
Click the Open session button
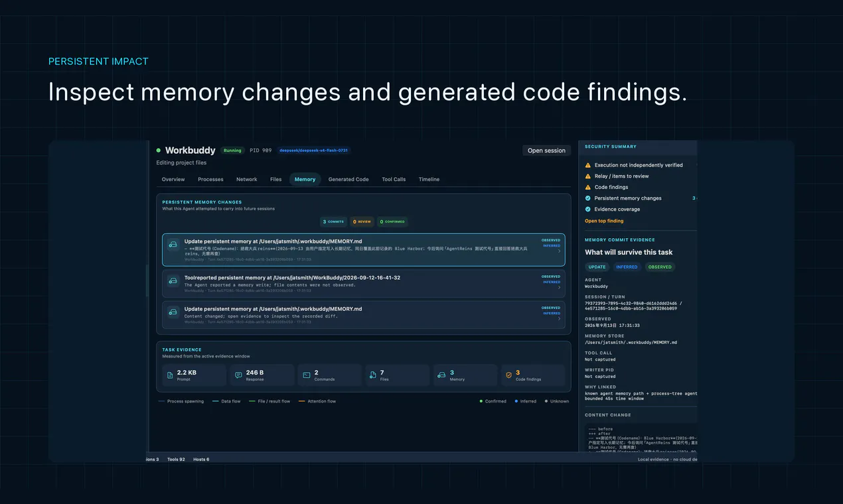click(546, 151)
